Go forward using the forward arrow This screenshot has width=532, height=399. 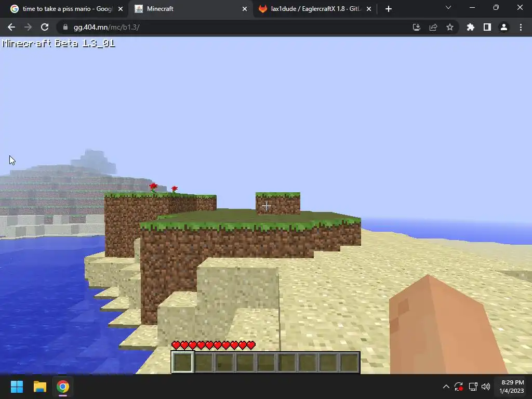coord(28,27)
